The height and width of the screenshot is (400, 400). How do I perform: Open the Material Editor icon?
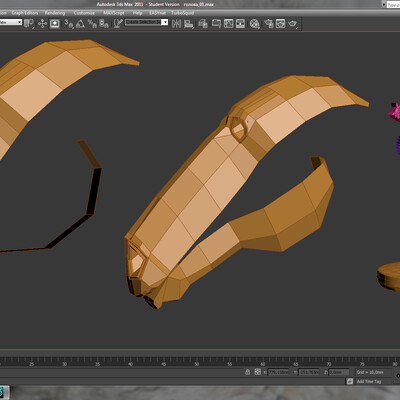coord(255,23)
